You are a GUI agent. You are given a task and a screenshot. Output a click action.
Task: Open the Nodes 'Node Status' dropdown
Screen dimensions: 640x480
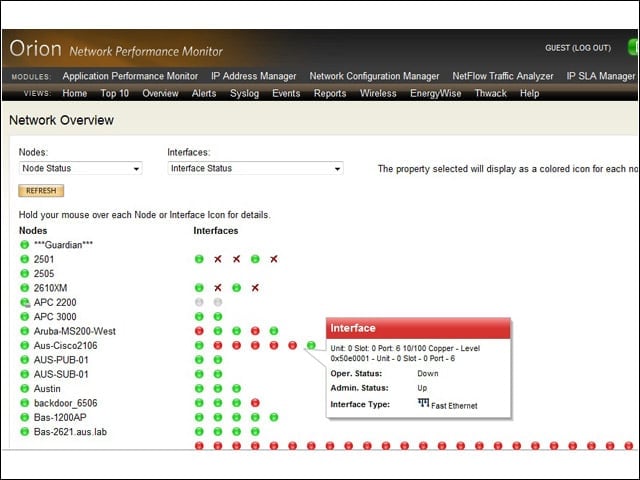click(x=80, y=168)
